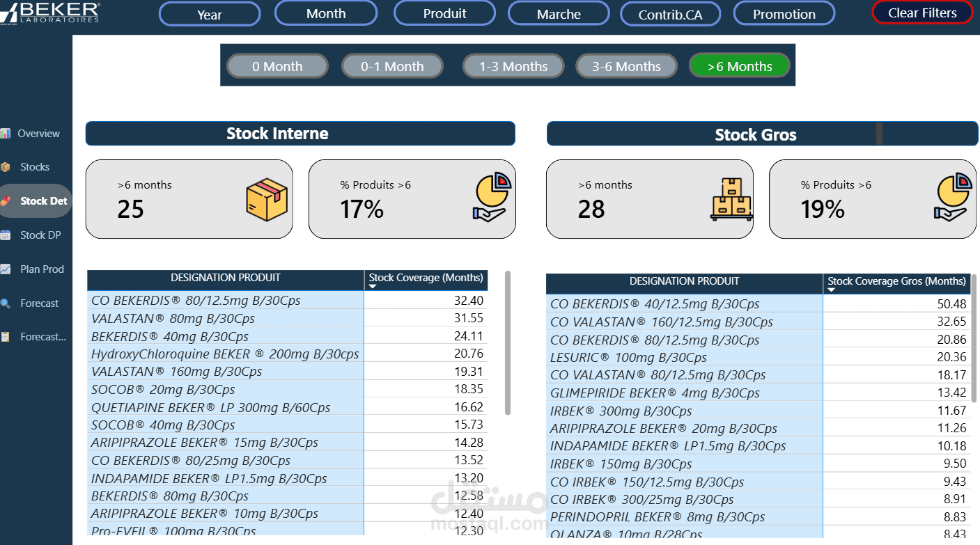Click the pie-in-hand icon under Stock Interne
980x545 pixels.
[491, 198]
